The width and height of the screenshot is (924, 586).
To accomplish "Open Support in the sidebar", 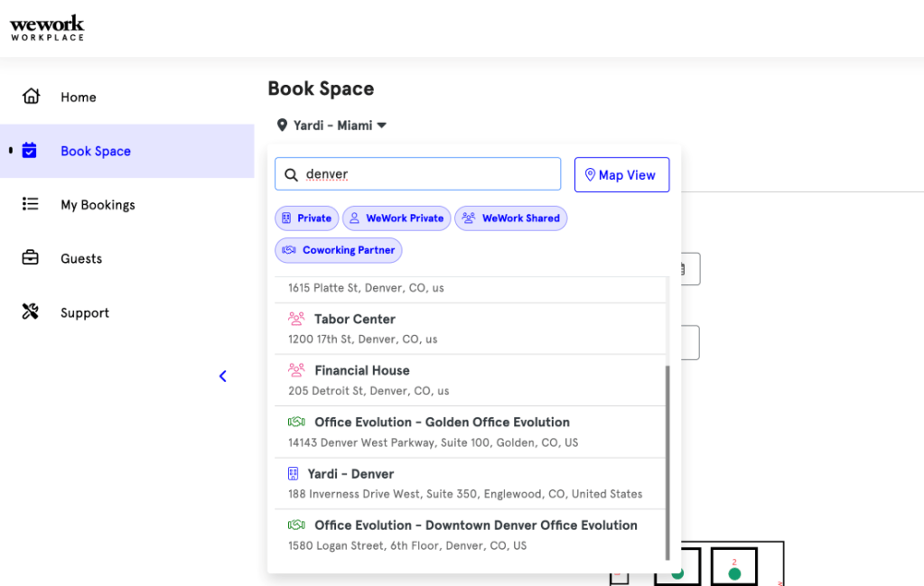I will (126, 312).
